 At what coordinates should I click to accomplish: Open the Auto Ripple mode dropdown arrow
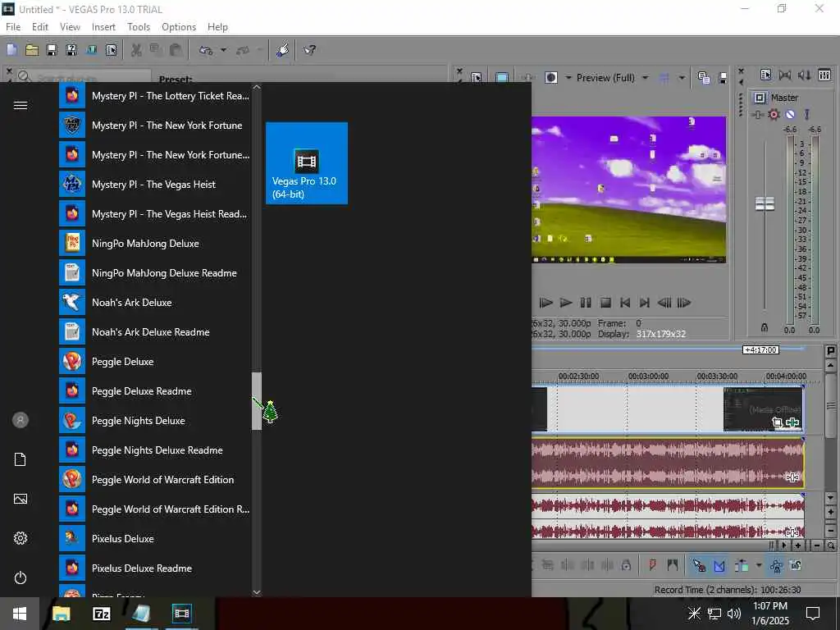[759, 565]
